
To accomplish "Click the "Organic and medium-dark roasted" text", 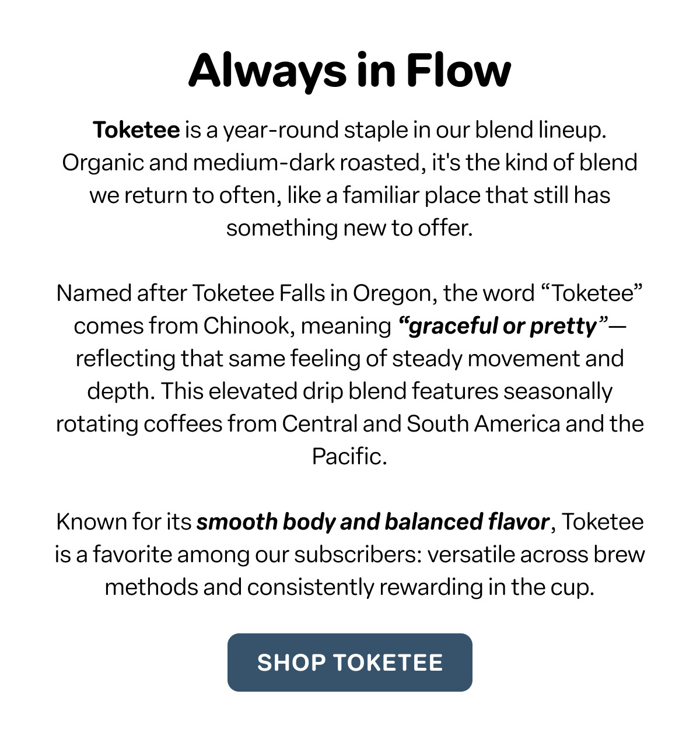I will point(241,163).
